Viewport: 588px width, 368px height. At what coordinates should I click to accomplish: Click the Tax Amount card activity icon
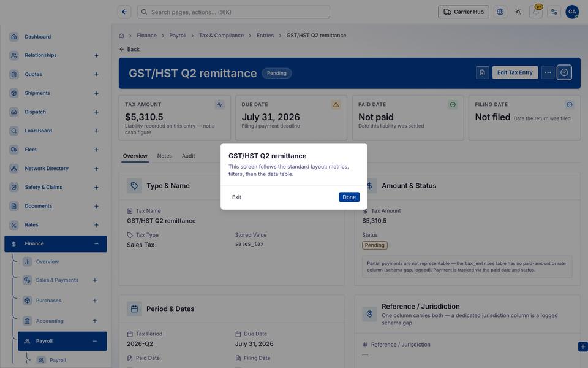pos(220,105)
